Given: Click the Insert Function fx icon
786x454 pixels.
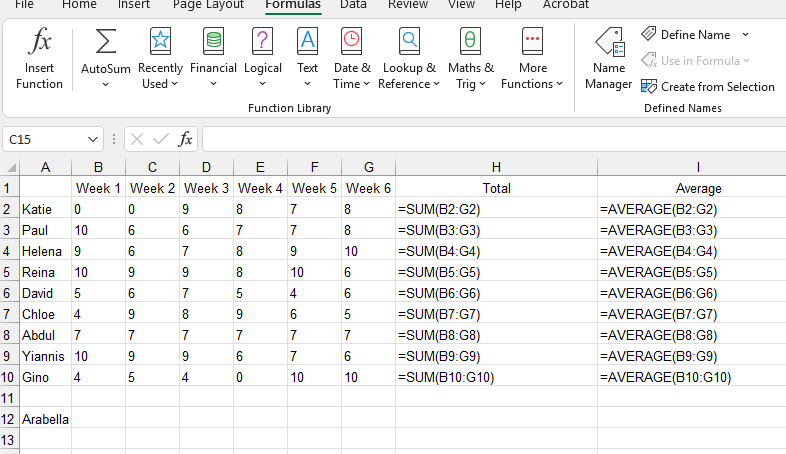Looking at the screenshot, I should (x=40, y=58).
